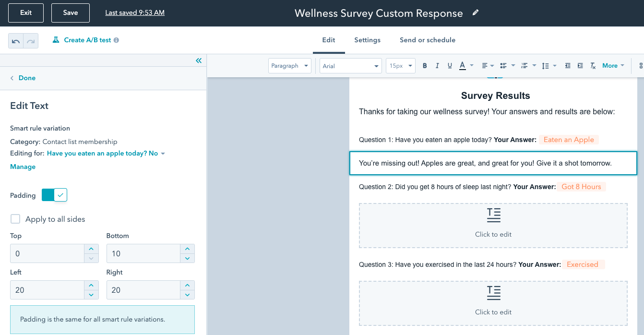
Task: Click the Manage link
Action: click(x=23, y=167)
